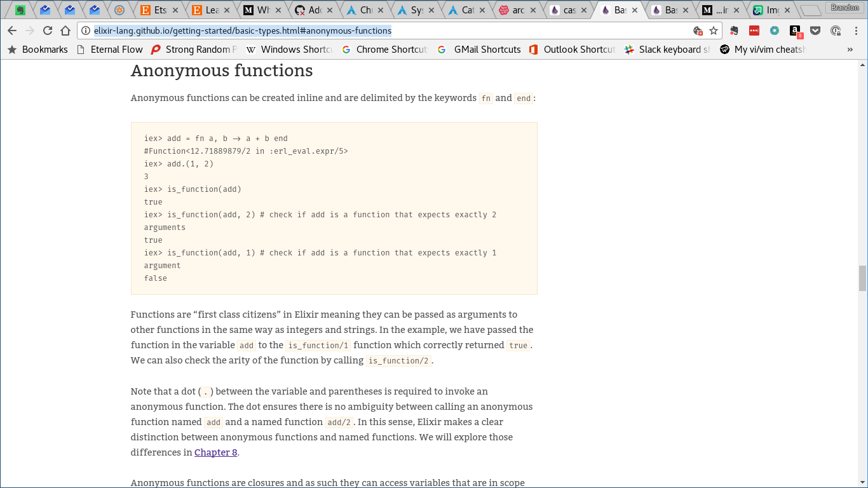The image size is (868, 488).
Task: Open the home page via house icon
Action: (65, 30)
